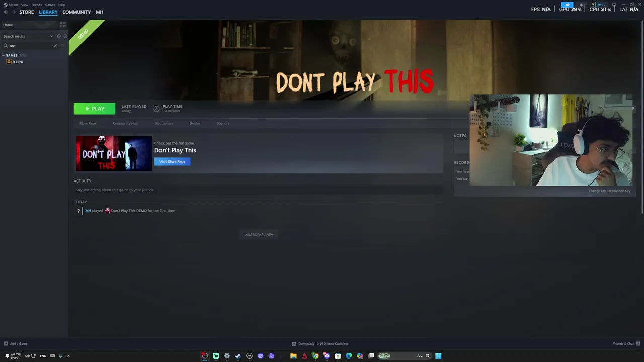The height and width of the screenshot is (362, 644).
Task: Click the microphone tray icon
Action: (60, 356)
